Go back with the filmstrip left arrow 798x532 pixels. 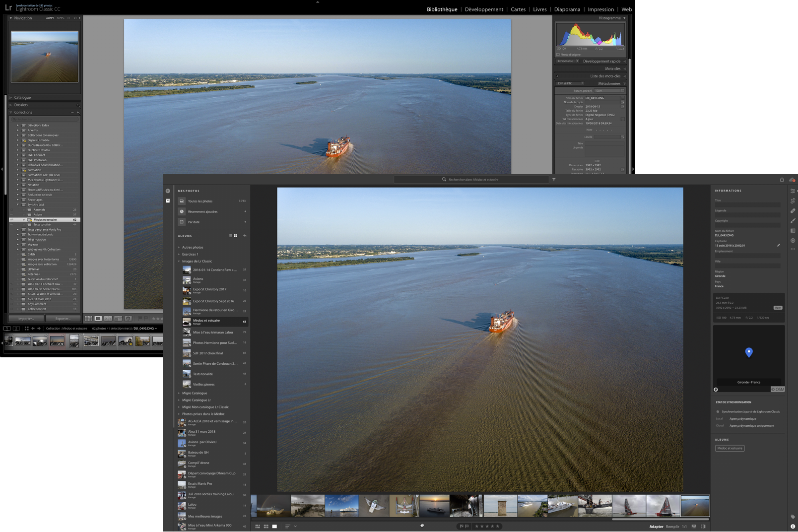(x=33, y=329)
